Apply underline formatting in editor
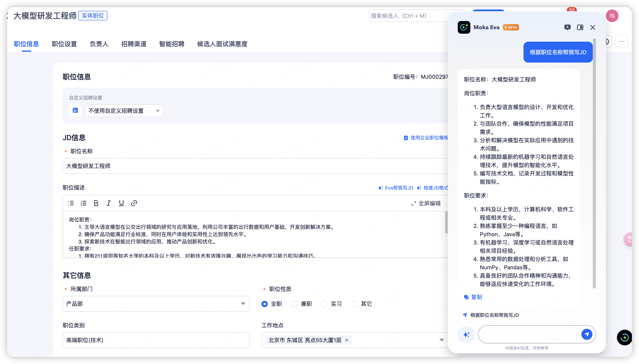Image resolution: width=639 pixels, height=364 pixels. (121, 203)
